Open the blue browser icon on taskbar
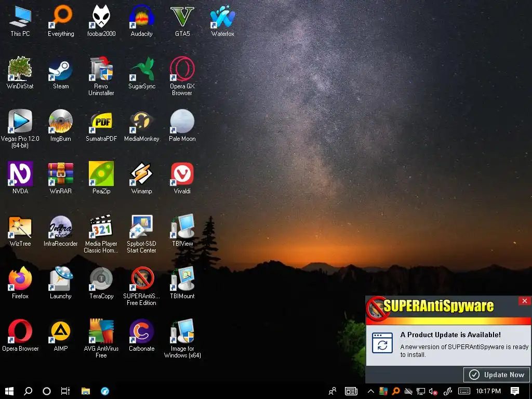The image size is (532, 399). point(105,391)
